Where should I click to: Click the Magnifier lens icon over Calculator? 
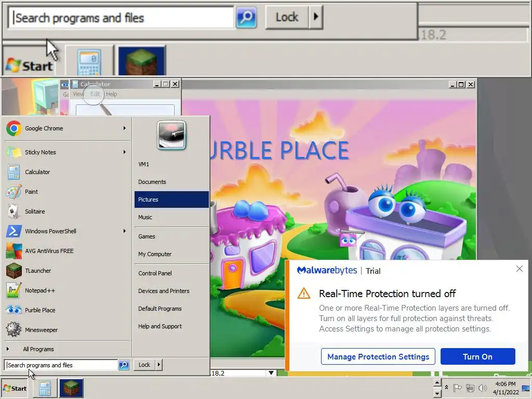(94, 95)
